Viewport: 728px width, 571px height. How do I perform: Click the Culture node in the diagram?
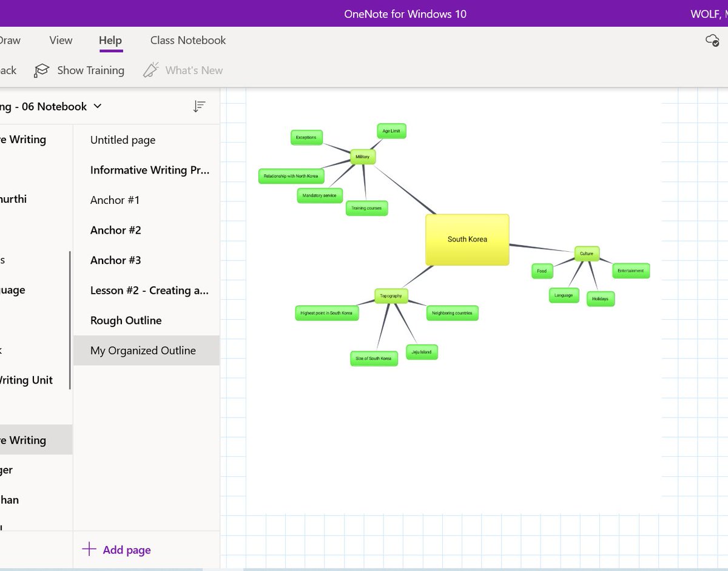coord(585,253)
